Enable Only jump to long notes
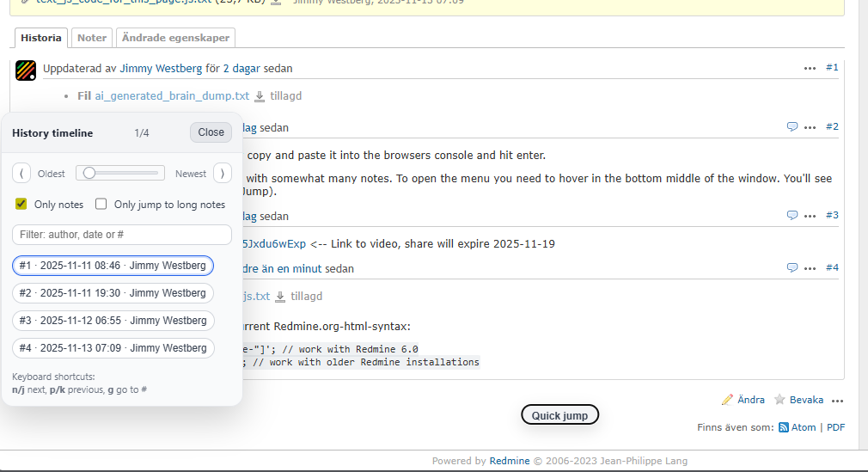Screen dimensions: 868x472 click(x=101, y=205)
